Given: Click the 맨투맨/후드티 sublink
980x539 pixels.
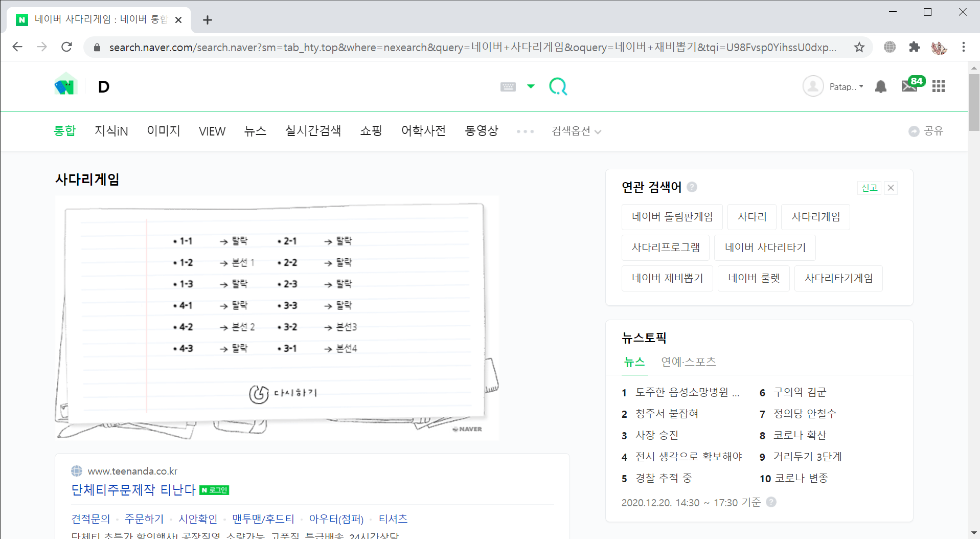Looking at the screenshot, I should coord(263,519).
